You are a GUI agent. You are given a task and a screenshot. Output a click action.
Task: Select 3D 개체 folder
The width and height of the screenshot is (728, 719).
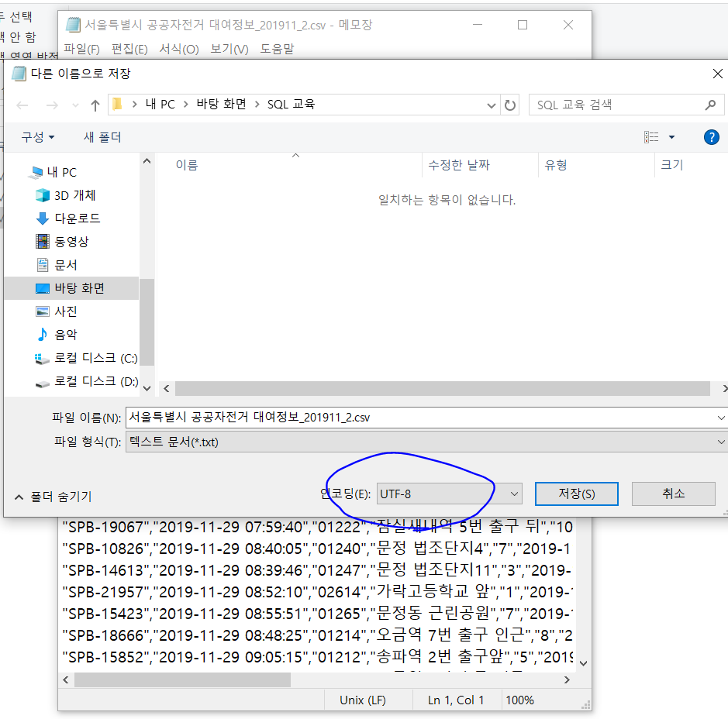coord(65,195)
